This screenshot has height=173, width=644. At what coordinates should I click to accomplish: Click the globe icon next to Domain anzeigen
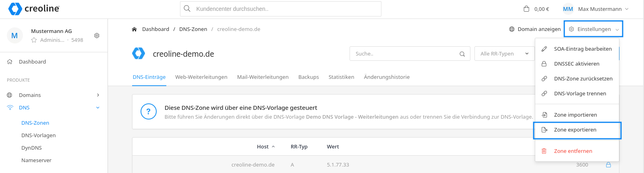512,29
